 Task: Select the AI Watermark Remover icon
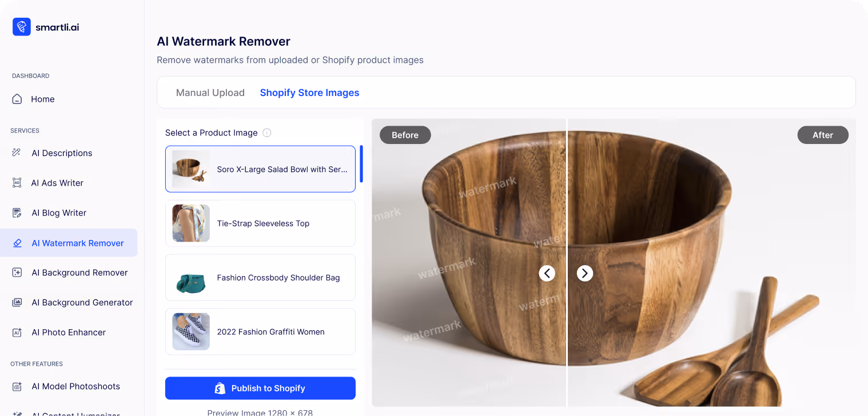pos(17,243)
